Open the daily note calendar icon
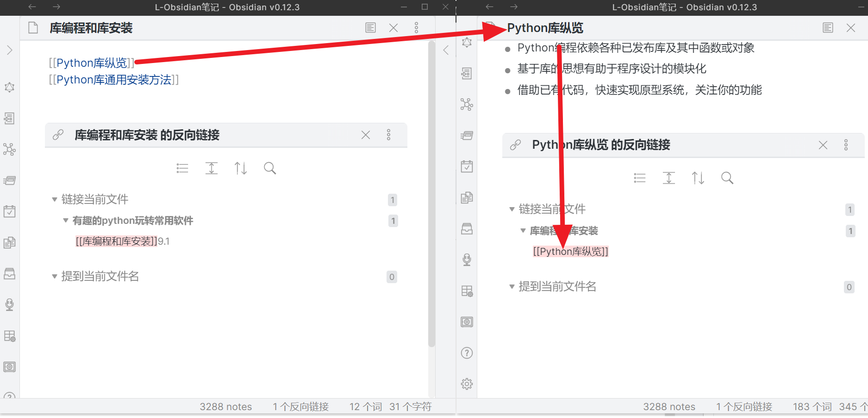The height and width of the screenshot is (418, 868). (x=9, y=211)
